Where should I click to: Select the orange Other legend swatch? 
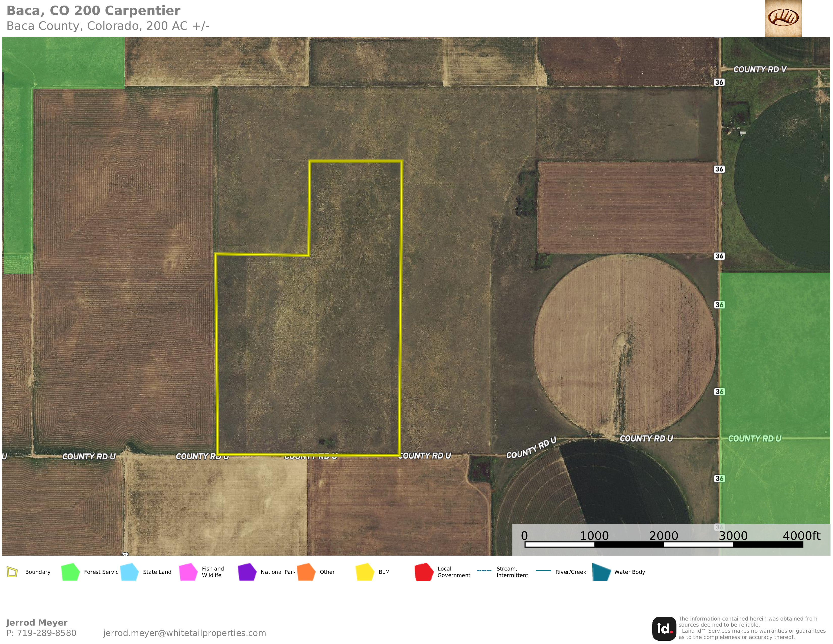(x=306, y=572)
